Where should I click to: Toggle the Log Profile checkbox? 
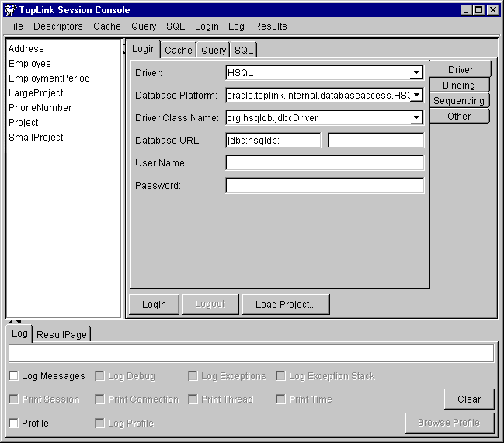[99, 423]
